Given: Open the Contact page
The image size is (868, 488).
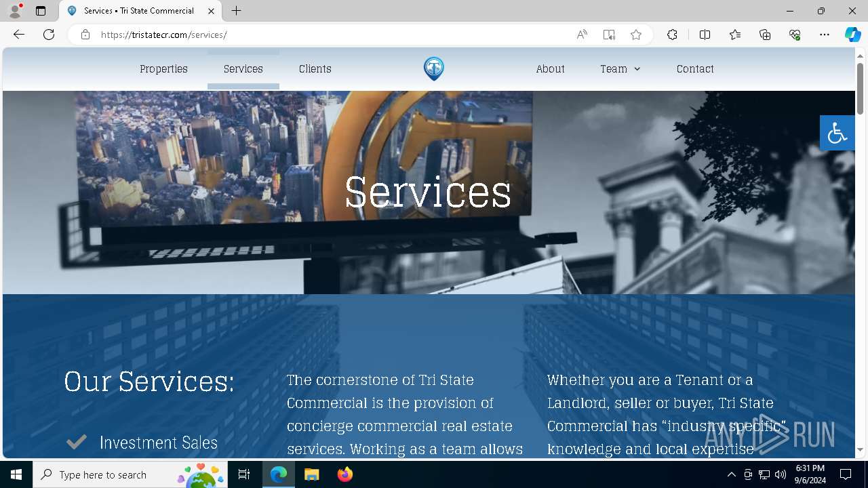Looking at the screenshot, I should [695, 69].
